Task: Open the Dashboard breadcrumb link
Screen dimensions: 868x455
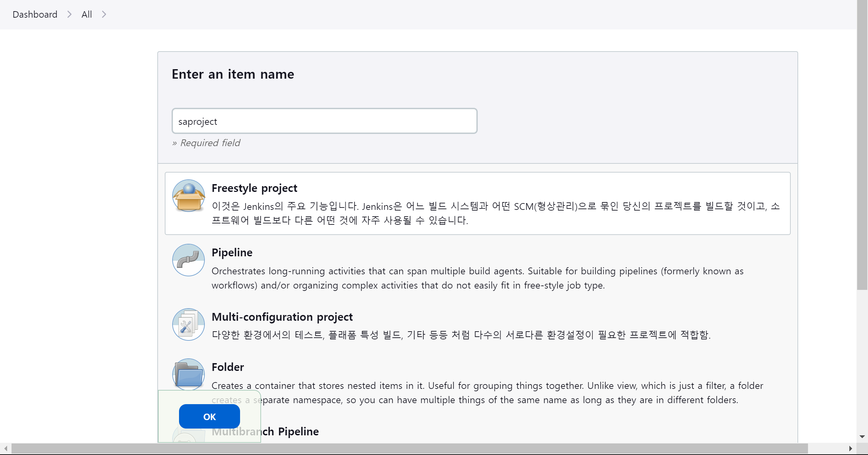Action: tap(35, 14)
